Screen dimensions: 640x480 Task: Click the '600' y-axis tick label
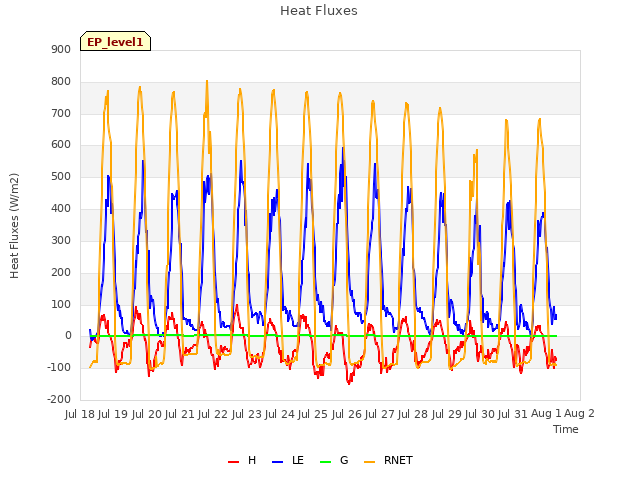61,144
